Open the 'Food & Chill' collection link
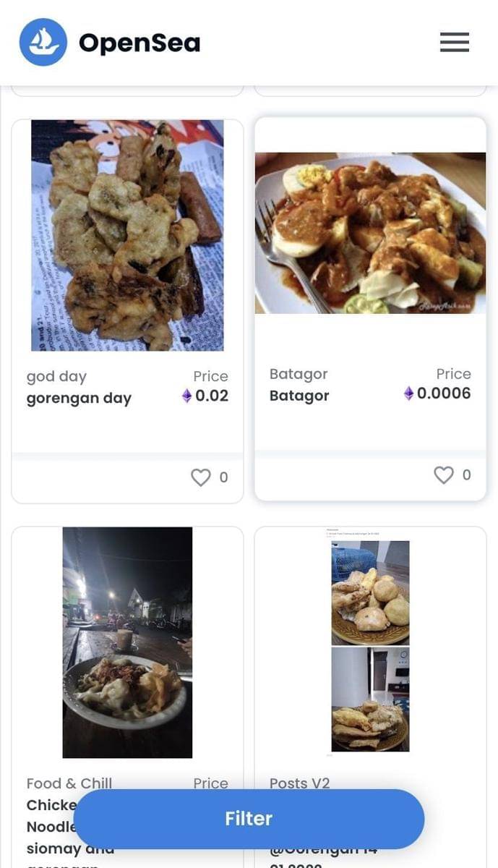Screen dimensions: 498x868 coord(69,783)
